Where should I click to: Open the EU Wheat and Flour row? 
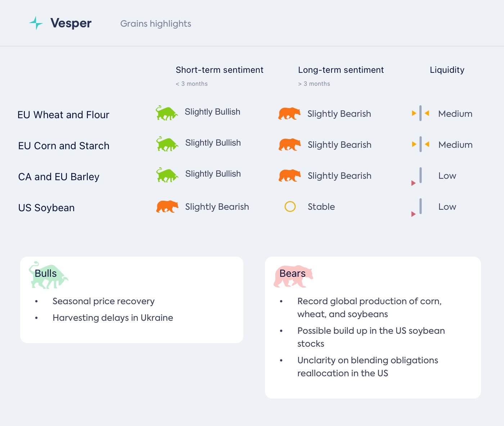point(63,115)
